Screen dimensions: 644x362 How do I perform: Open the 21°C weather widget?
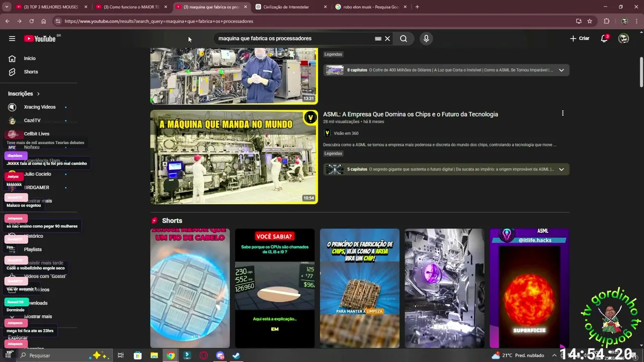[518, 355]
